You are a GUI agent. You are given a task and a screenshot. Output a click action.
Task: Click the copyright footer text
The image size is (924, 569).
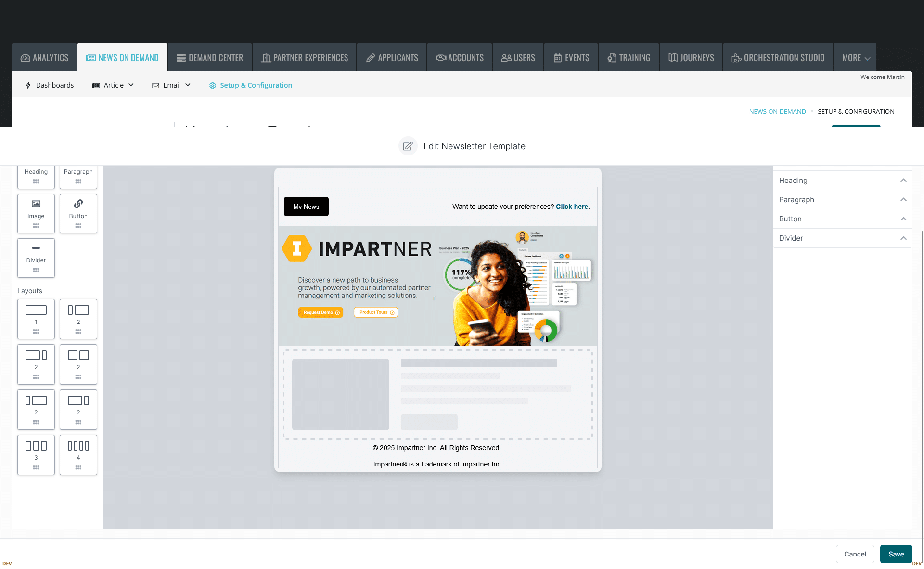tap(437, 448)
